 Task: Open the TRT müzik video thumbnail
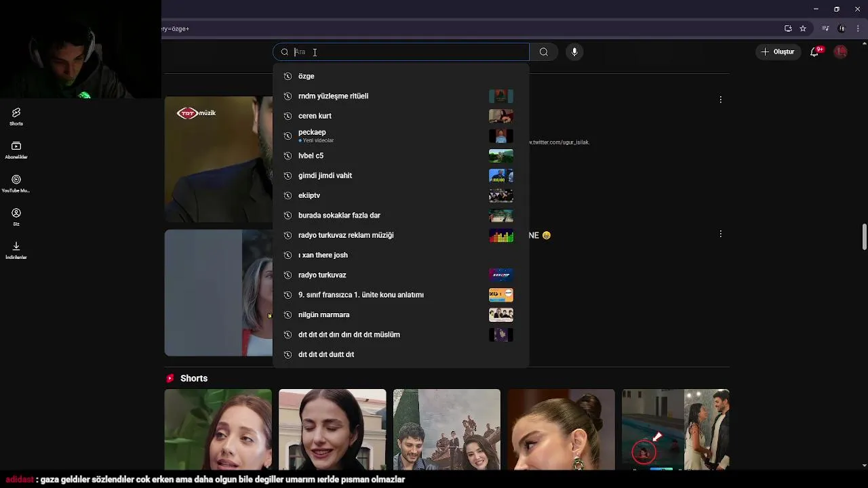pyautogui.click(x=218, y=159)
